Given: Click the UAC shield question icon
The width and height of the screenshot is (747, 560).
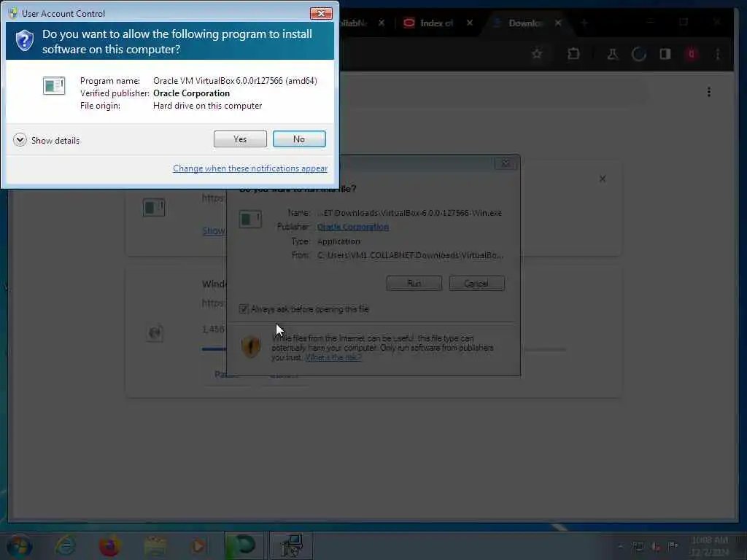Looking at the screenshot, I should coord(24,41).
